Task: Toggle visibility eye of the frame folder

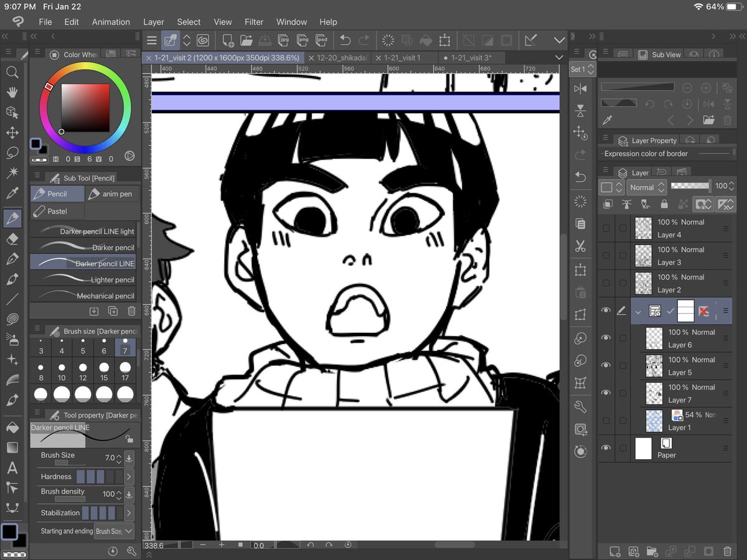Action: [606, 310]
